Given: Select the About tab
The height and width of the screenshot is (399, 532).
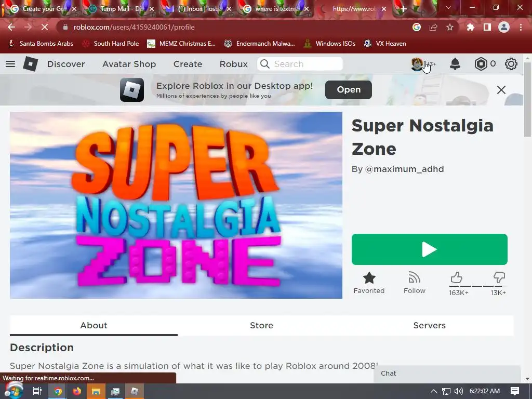Looking at the screenshot, I should [94, 325].
